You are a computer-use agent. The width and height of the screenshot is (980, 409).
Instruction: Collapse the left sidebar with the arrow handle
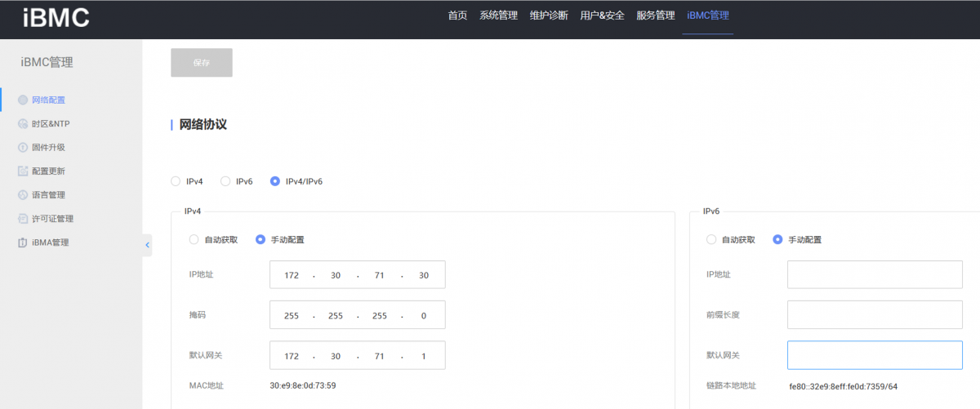click(147, 244)
